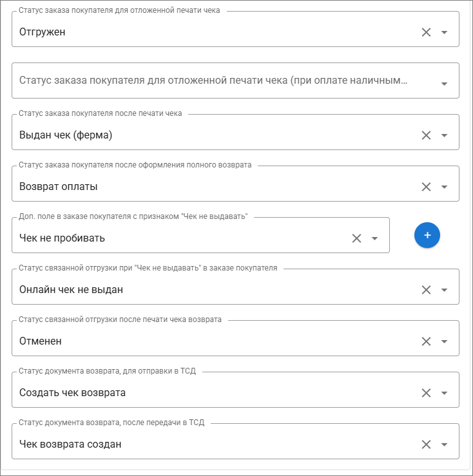Clear the 'Отгружен' status selection
Screen dimensions: 473x476
(426, 32)
